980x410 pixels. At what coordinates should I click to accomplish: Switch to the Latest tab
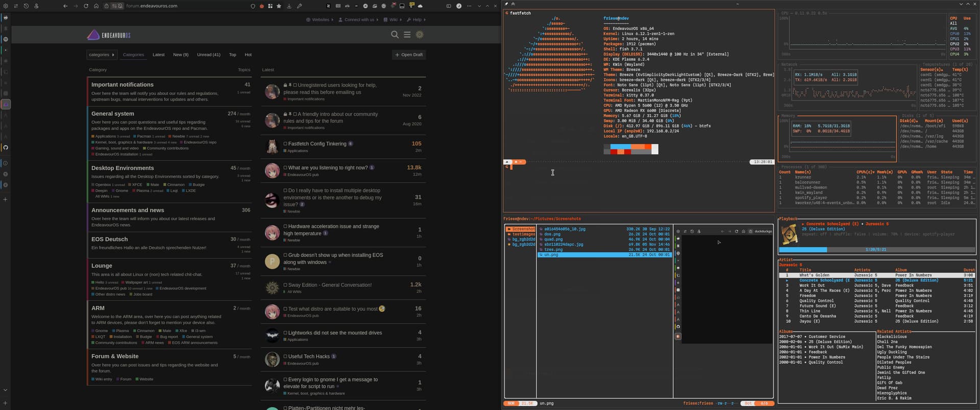coord(159,55)
